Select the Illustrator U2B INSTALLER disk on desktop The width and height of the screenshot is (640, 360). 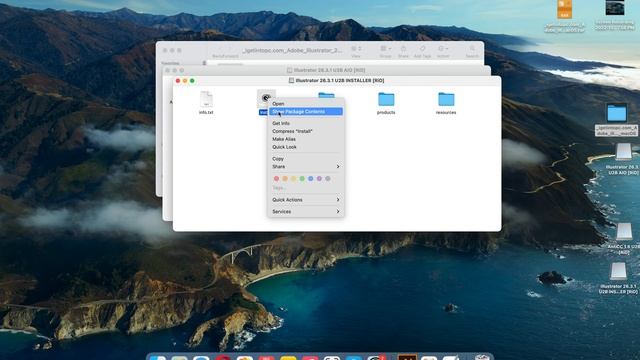pos(619,271)
